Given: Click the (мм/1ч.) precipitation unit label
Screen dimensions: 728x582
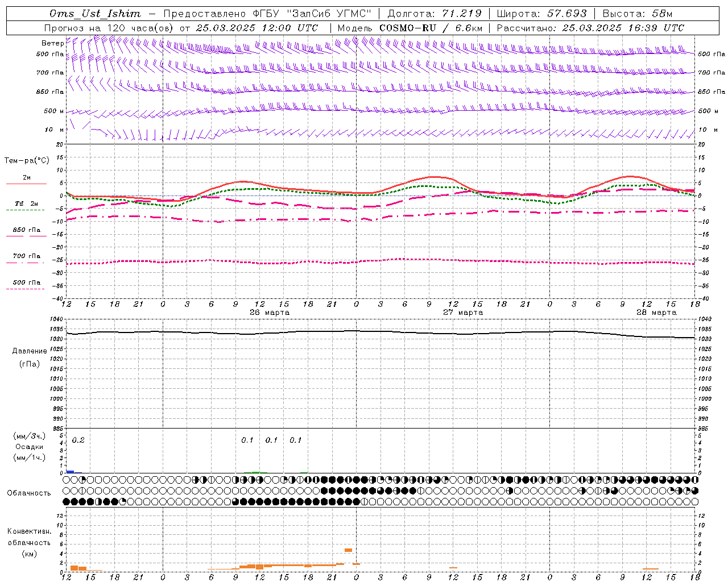Looking at the screenshot, I should tap(30, 457).
